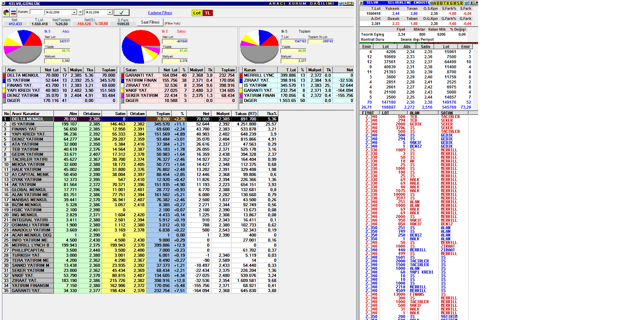Click Net value 412.433
This screenshot has height=320, width=644.
point(15,24)
